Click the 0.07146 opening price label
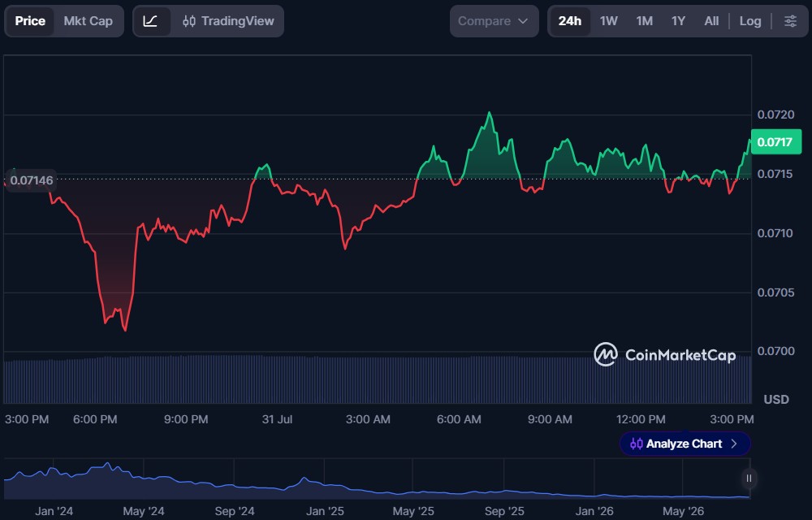The height and width of the screenshot is (520, 812). (x=31, y=180)
